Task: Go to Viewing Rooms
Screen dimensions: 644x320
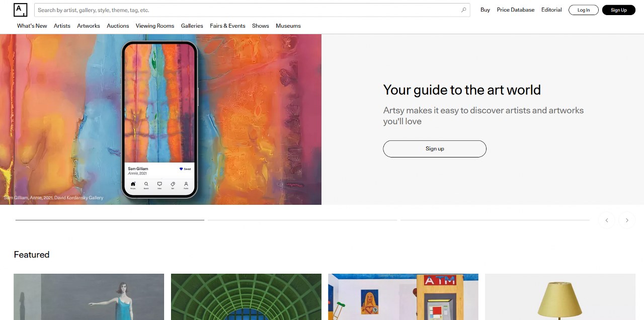Action: coord(155,26)
